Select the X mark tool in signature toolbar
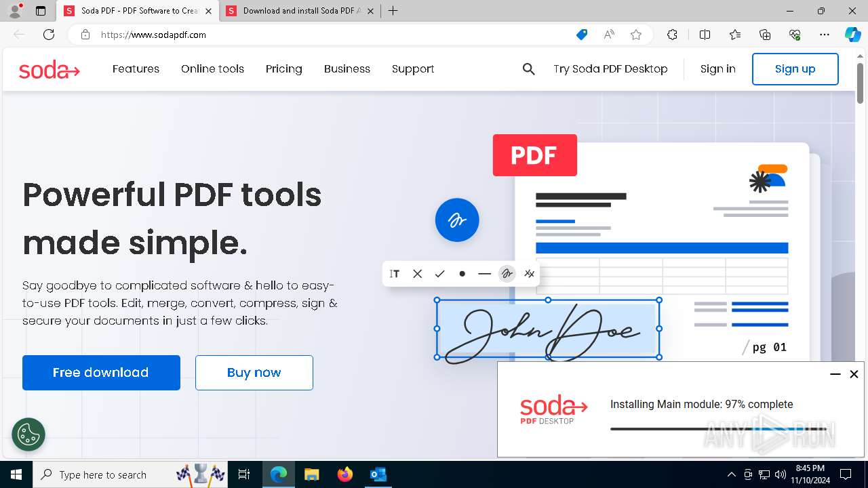This screenshot has width=868, height=488. point(418,274)
